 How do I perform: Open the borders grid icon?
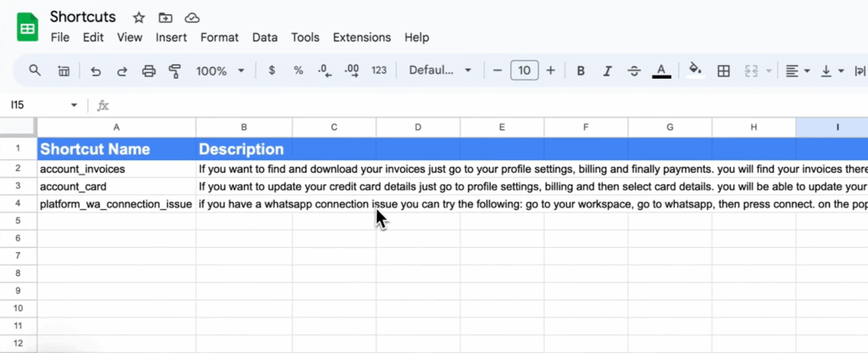pyautogui.click(x=723, y=71)
